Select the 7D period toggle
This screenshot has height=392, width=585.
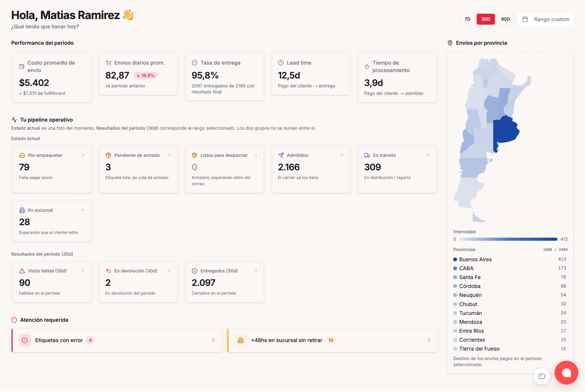pyautogui.click(x=467, y=19)
